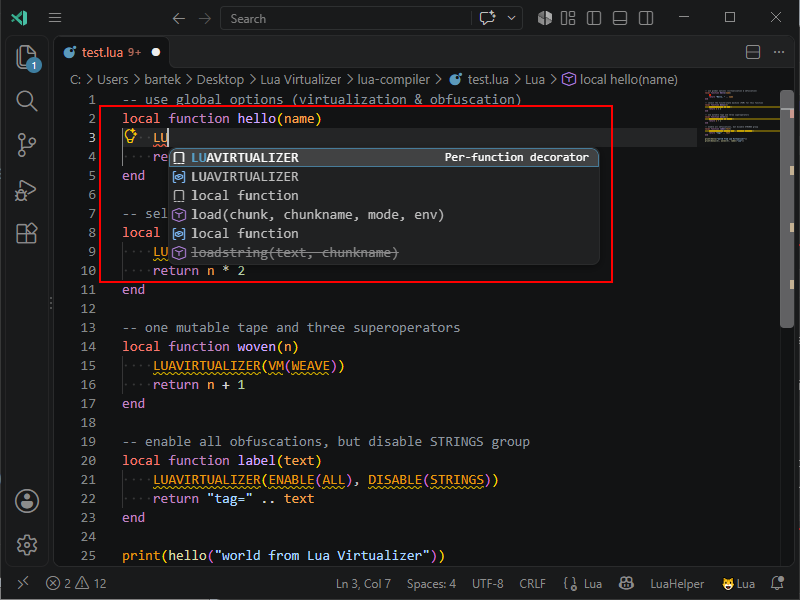The image size is (800, 600).
Task: Click the Copilot sphere icon in title bar
Action: 544,18
